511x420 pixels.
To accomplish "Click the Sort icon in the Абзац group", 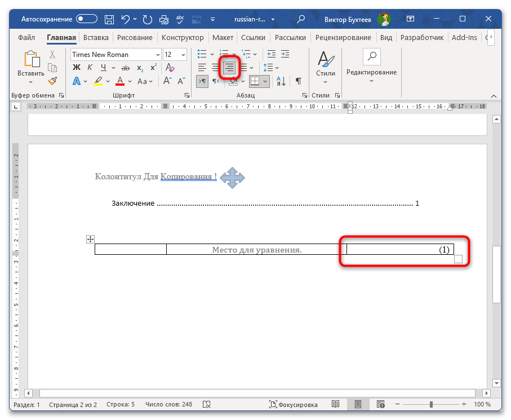I will 281,81.
